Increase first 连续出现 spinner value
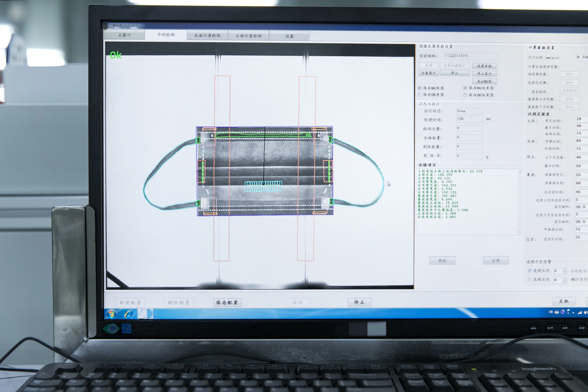This screenshot has height=392, width=588. point(565,269)
